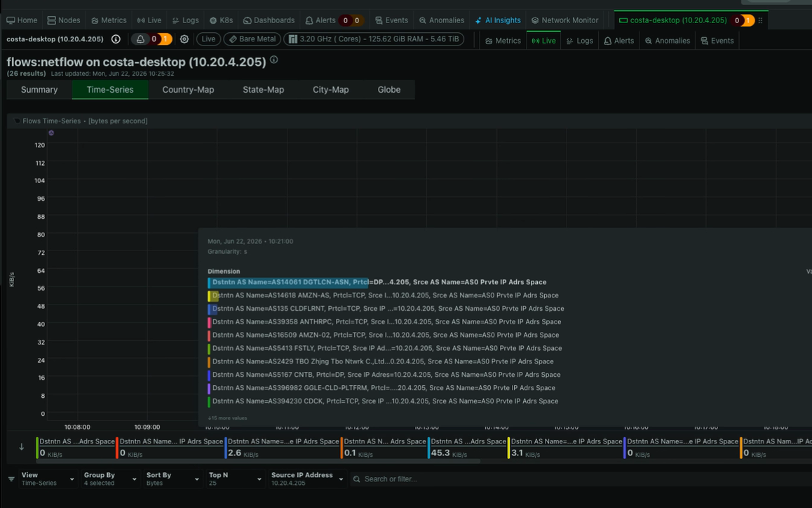Open the node-level Events tab
Viewport: 812px width, 508px height.
pos(717,41)
